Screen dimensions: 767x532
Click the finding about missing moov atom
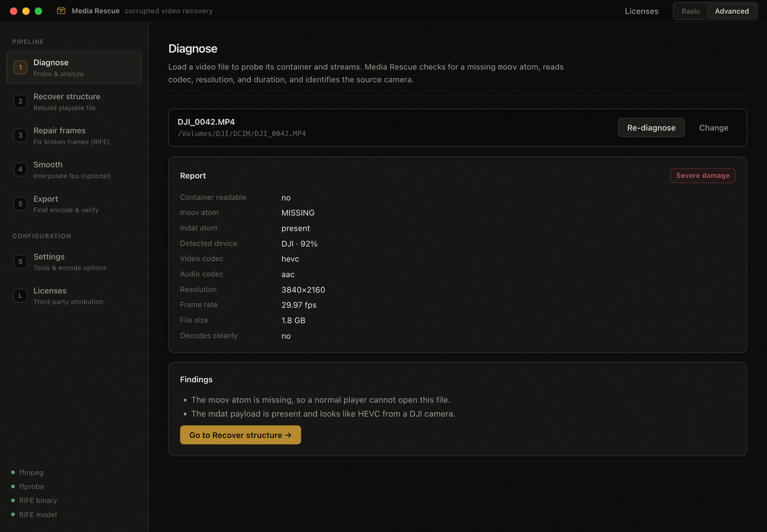pyautogui.click(x=320, y=400)
